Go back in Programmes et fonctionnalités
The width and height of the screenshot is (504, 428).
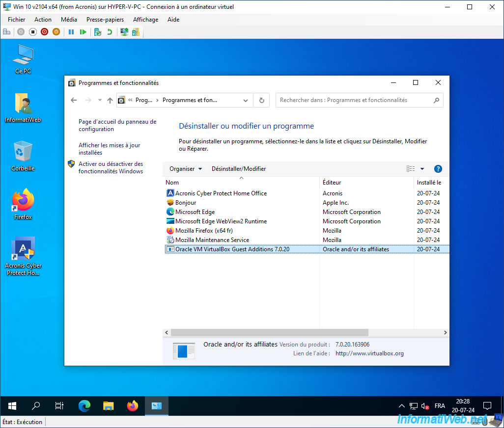74,100
